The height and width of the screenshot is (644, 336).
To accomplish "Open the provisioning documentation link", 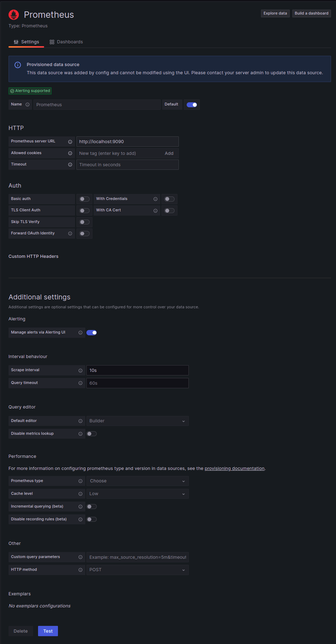I will 235,469.
